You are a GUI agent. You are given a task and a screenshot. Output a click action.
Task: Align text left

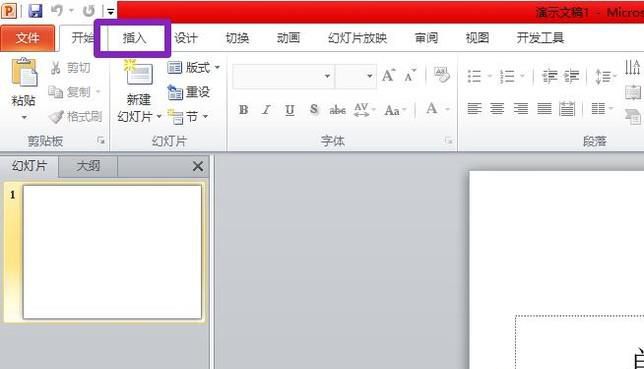pyautogui.click(x=474, y=109)
